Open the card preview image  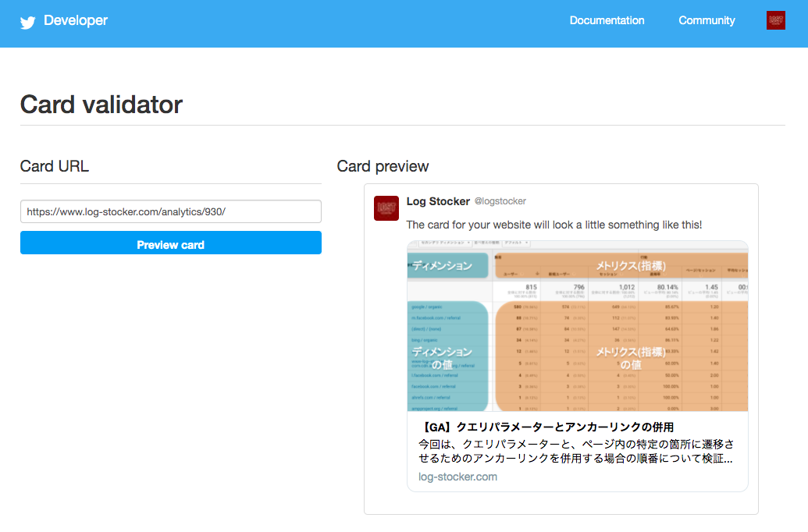(577, 326)
